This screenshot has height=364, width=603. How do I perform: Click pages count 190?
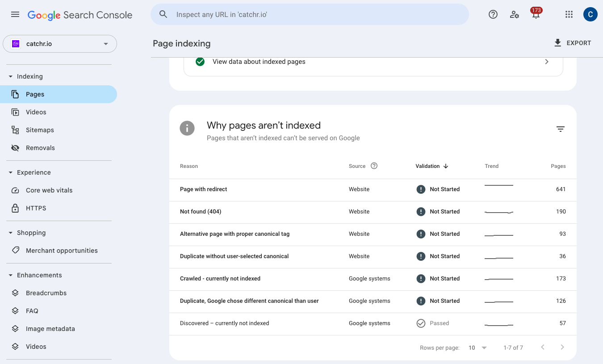click(561, 212)
